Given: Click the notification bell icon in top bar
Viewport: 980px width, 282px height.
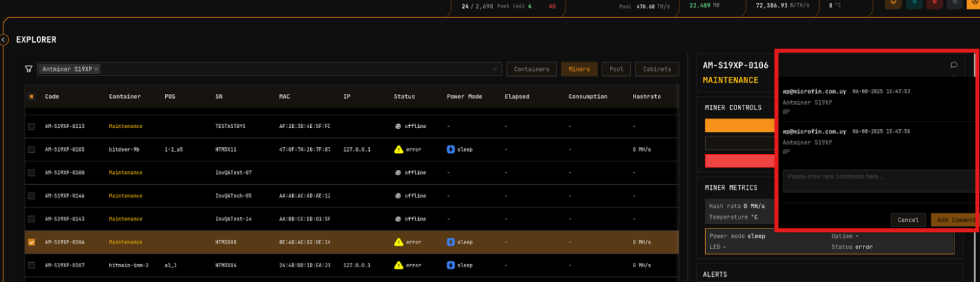Looking at the screenshot, I should pos(893,3).
